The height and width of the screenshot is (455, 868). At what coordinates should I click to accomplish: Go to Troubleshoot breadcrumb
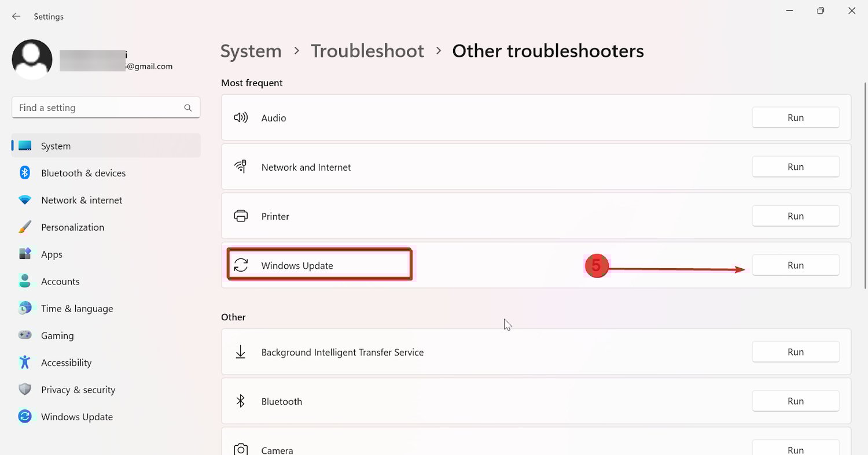pos(367,51)
